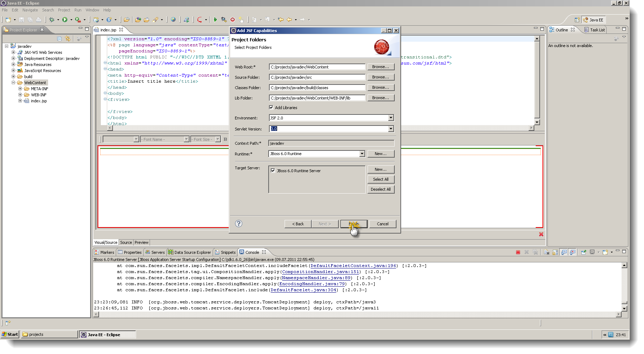Image resolution: width=644 pixels, height=354 pixels.
Task: Collapse the WebContent folder in Project Explorer
Action: [x=14, y=82]
